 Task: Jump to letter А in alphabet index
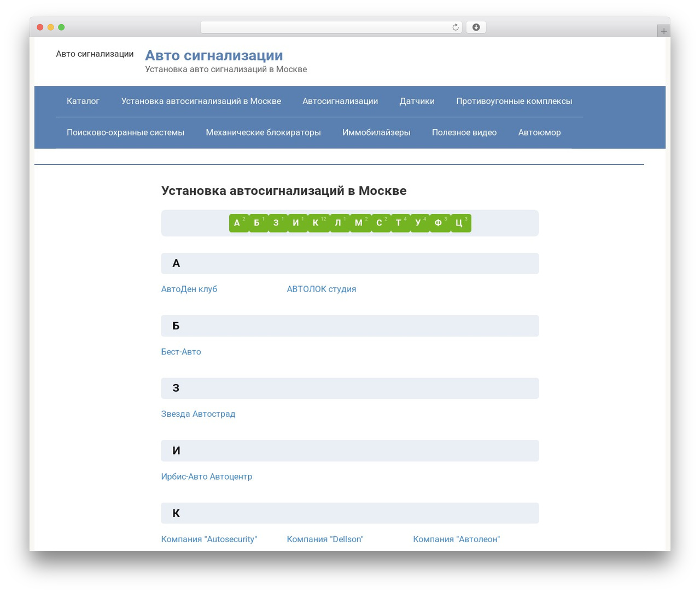click(x=239, y=223)
